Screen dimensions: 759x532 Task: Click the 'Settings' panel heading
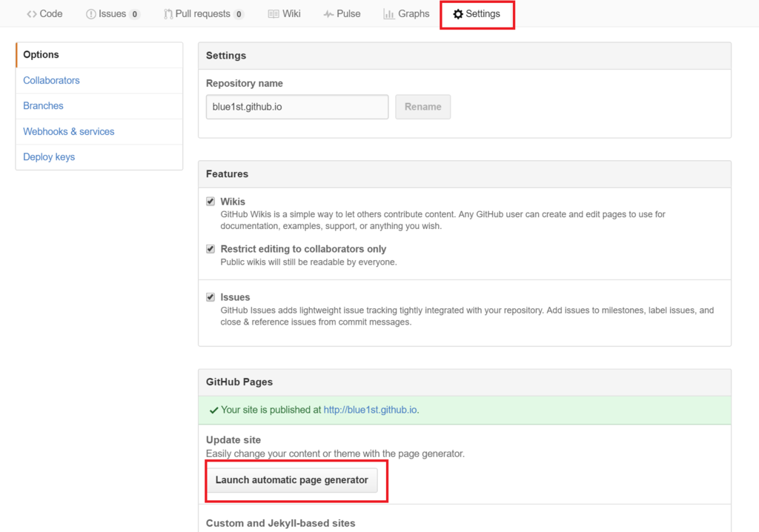[226, 56]
